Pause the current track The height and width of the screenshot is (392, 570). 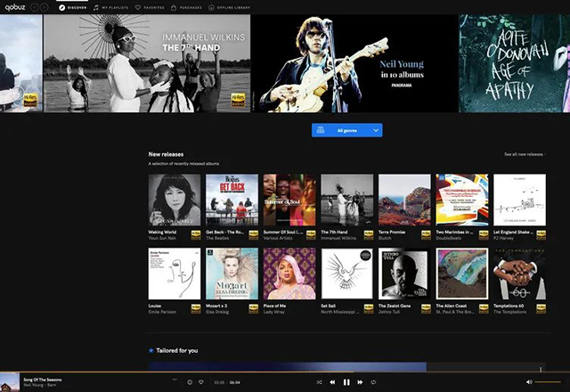point(346,382)
